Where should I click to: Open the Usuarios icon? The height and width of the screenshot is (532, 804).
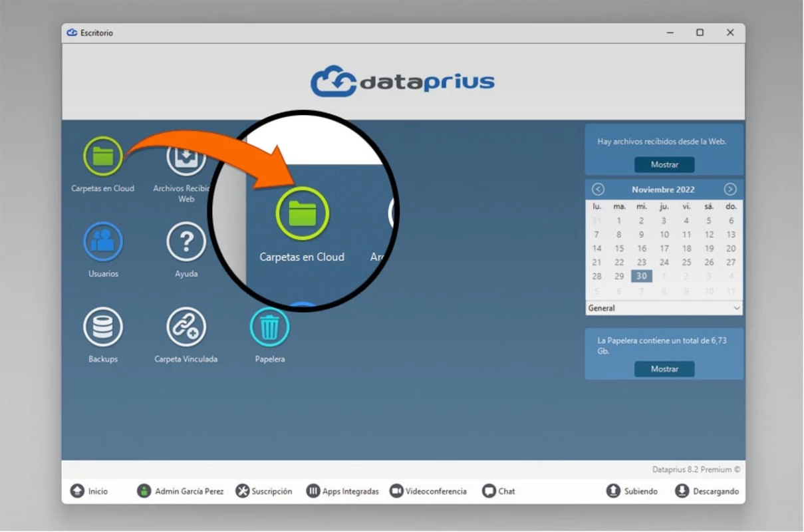coord(103,241)
